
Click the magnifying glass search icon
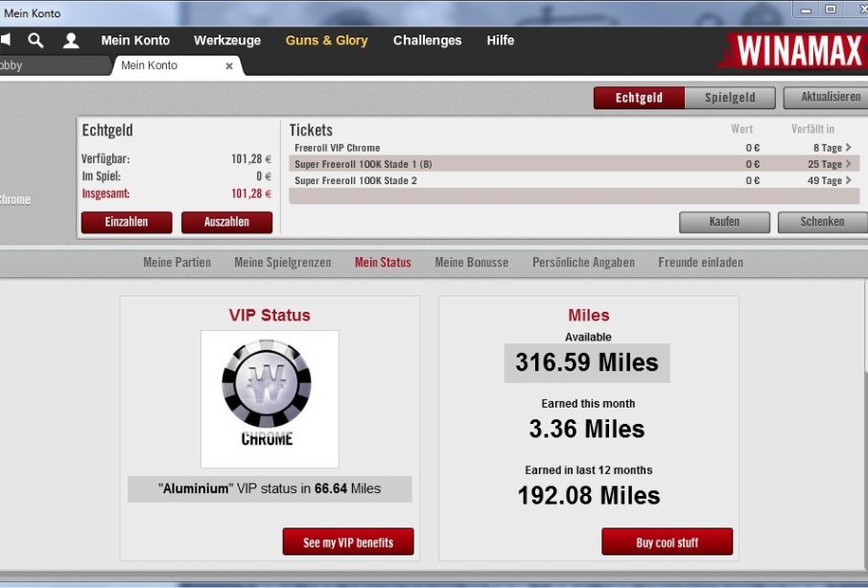35,40
